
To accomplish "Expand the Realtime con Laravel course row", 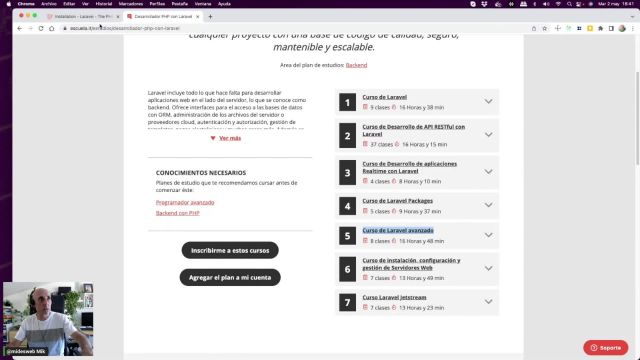I will [488, 172].
